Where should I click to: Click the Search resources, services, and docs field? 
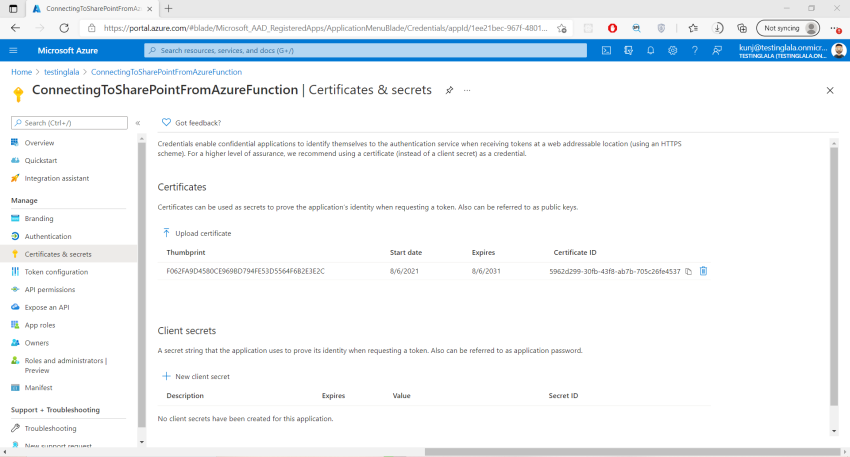(365, 50)
